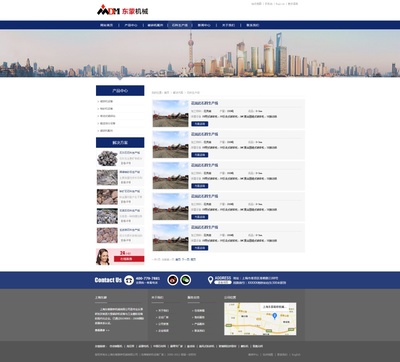400x362 pixels.
Task: Click the blue details button in the first listing
Action: click(x=200, y=124)
